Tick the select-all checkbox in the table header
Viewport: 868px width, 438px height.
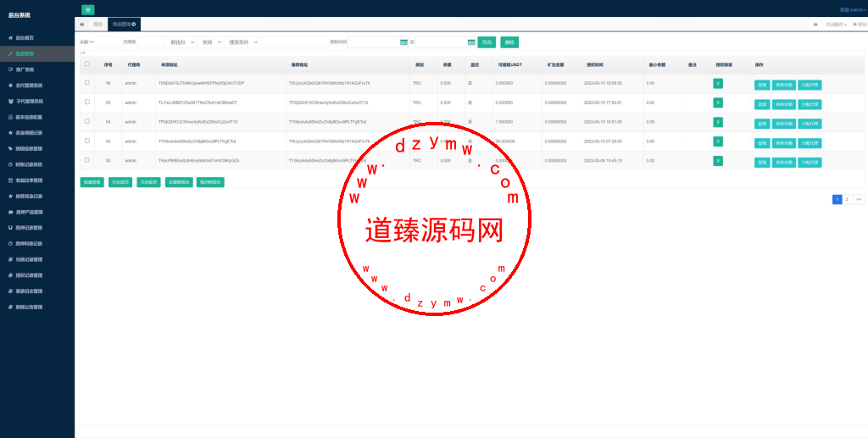87,64
